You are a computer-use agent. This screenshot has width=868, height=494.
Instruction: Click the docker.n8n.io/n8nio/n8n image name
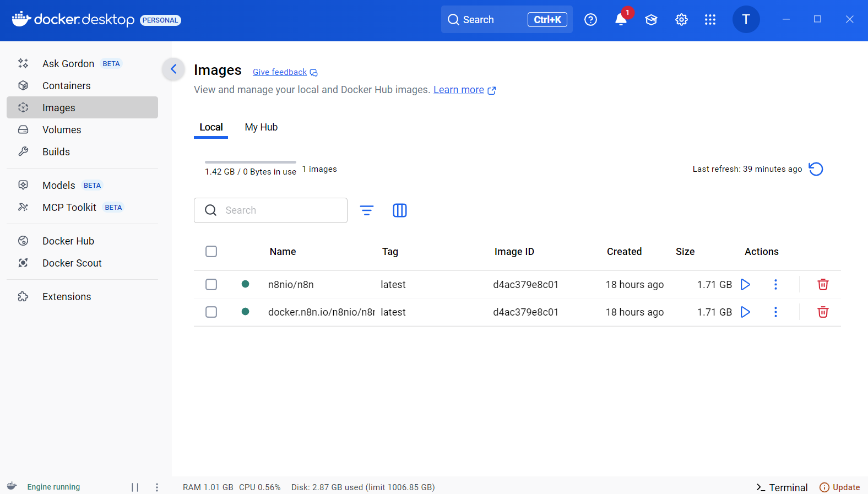pos(322,312)
